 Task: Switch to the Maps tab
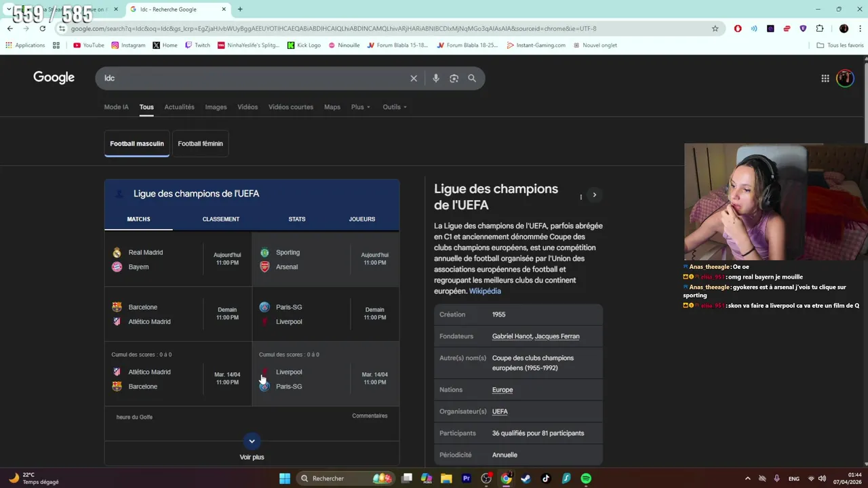pos(332,107)
